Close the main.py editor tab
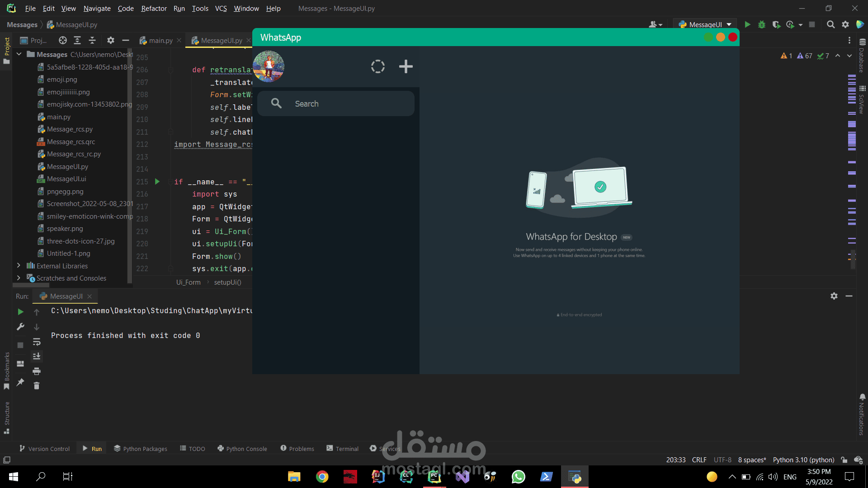Viewport: 868px width, 488px height. click(179, 40)
